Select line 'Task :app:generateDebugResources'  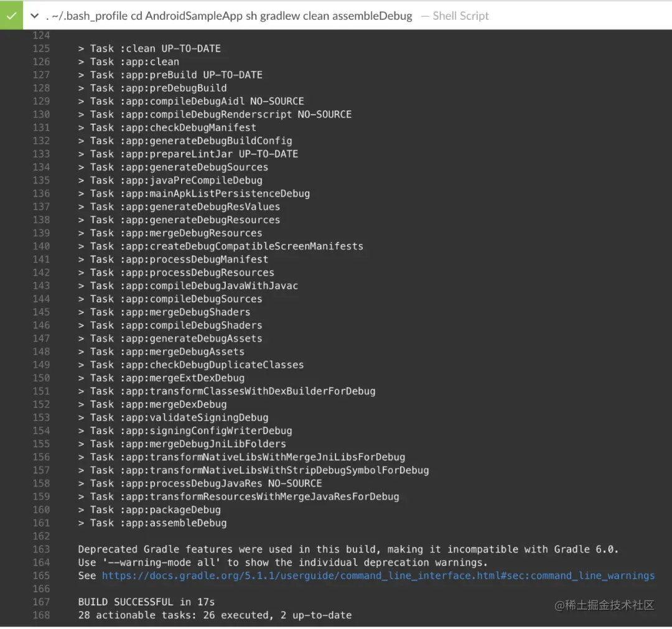(x=179, y=220)
